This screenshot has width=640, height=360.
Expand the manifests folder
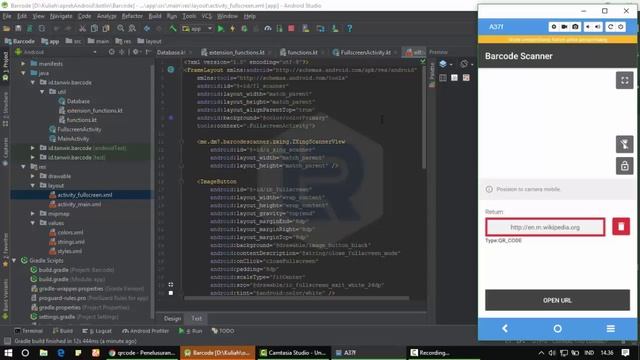tap(23, 64)
